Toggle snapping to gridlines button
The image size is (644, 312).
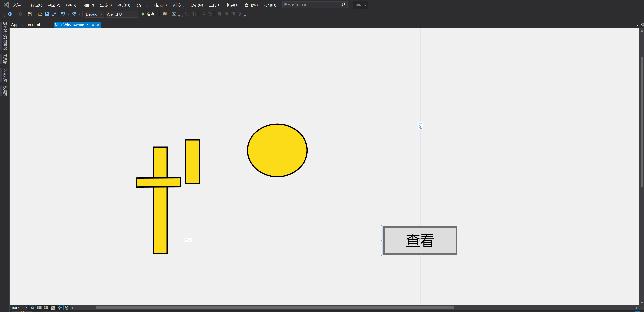point(46,308)
